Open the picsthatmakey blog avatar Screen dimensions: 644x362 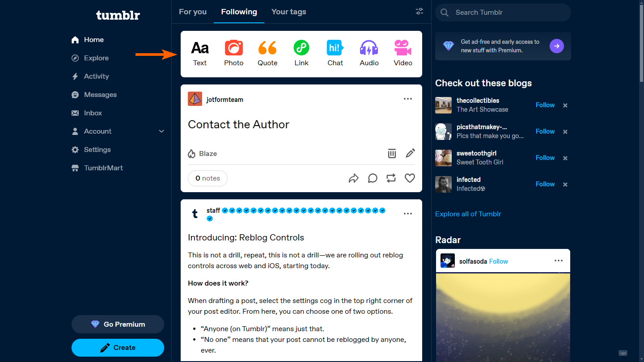tap(444, 131)
